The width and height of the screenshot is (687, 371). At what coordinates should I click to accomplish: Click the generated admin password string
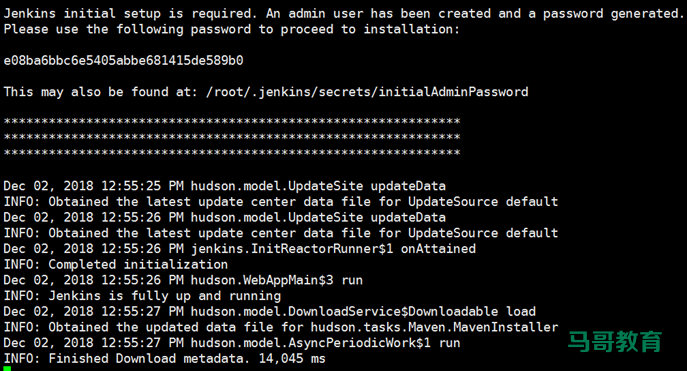124,60
